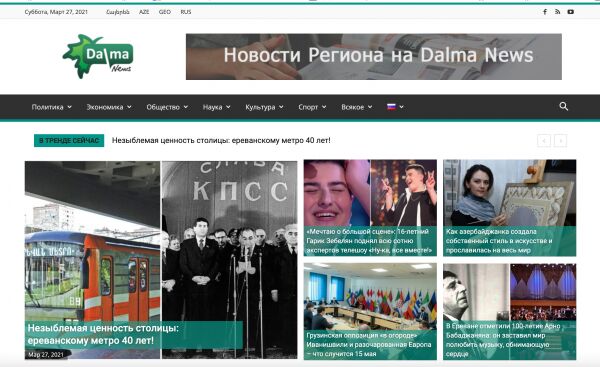Open article Как азербайджанка создала собственный стиль
Screen dimensions: 600x367
click(499, 241)
